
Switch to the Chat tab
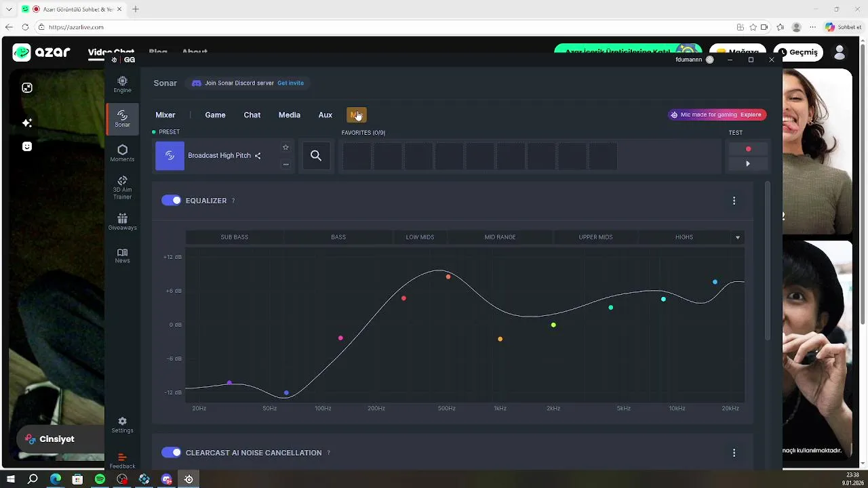[252, 115]
